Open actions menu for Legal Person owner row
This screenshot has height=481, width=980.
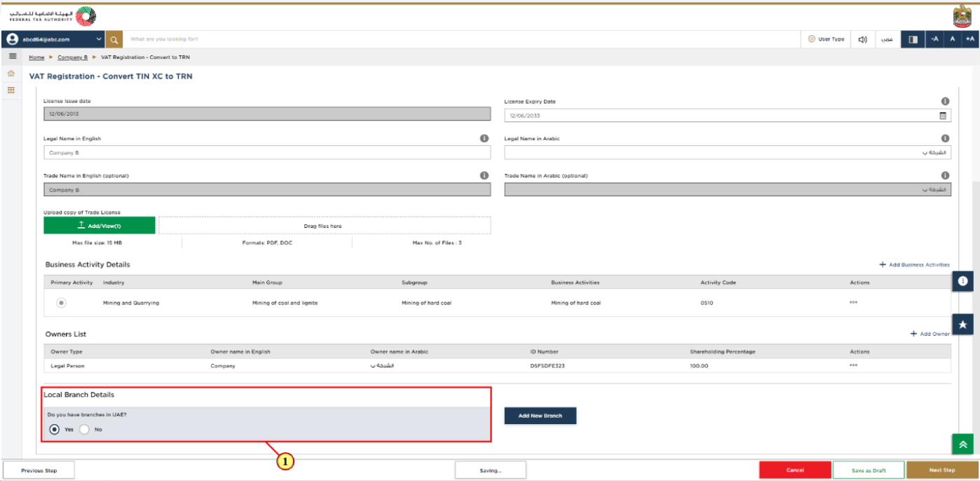[x=853, y=365]
